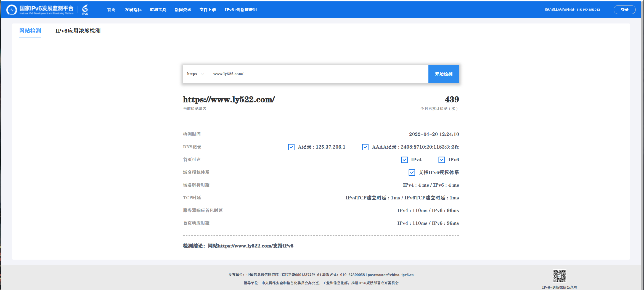Open the 文件下载 menu item

pos(207,9)
